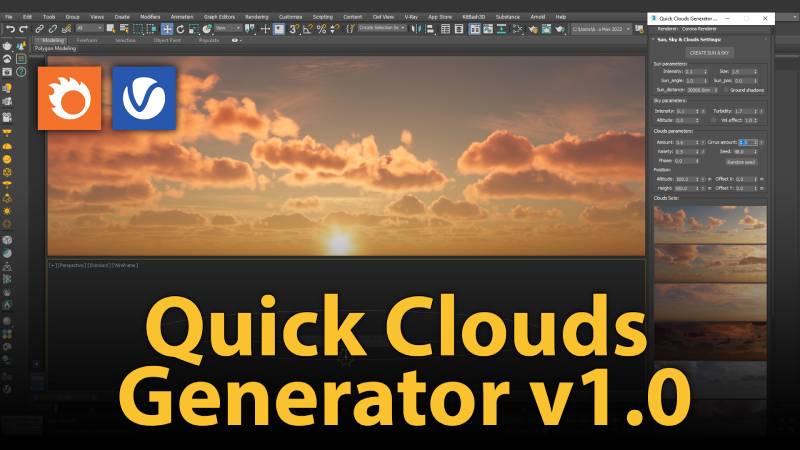Click the Cirrus amount input field
This screenshot has width=800, height=450.
(744, 142)
